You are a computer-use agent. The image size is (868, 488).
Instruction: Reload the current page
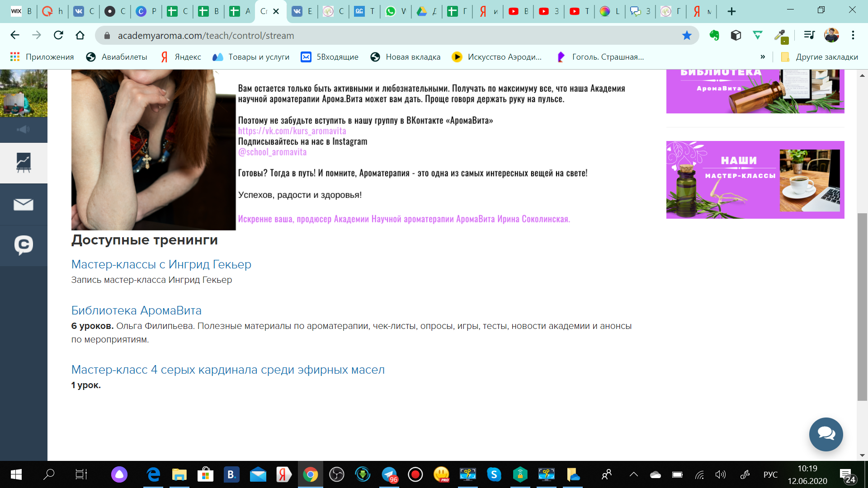(x=58, y=35)
